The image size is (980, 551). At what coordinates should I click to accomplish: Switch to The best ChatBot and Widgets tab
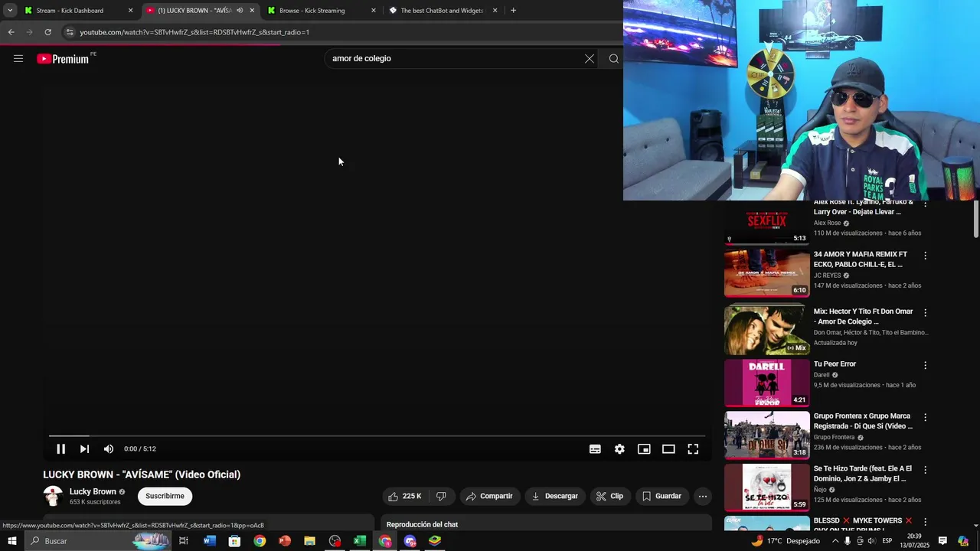(x=442, y=11)
